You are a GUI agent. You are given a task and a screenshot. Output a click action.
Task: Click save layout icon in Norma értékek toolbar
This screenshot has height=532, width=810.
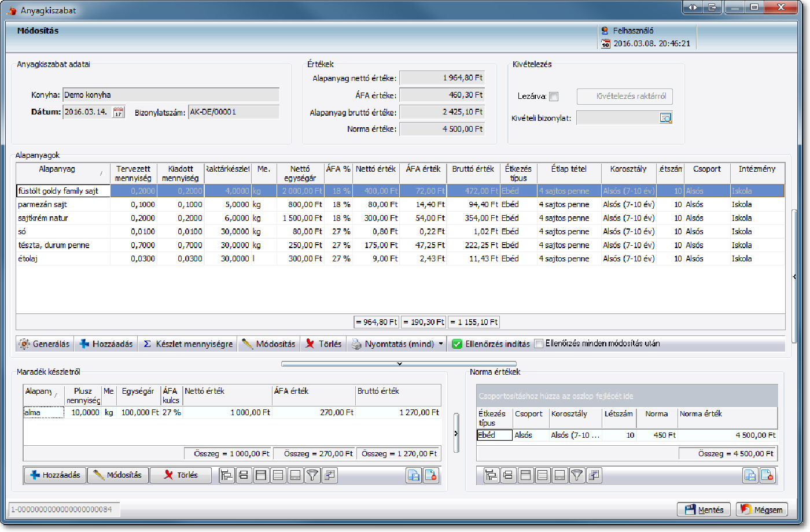coord(750,475)
